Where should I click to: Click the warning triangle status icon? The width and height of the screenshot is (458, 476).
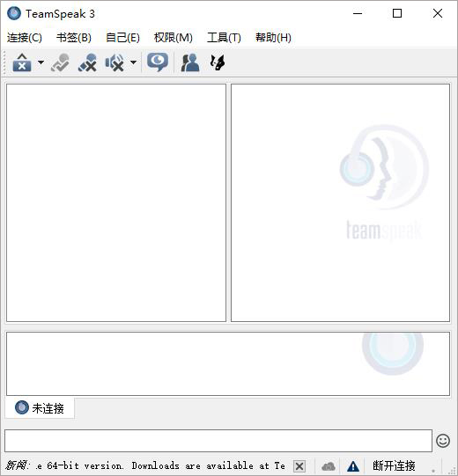click(x=353, y=466)
